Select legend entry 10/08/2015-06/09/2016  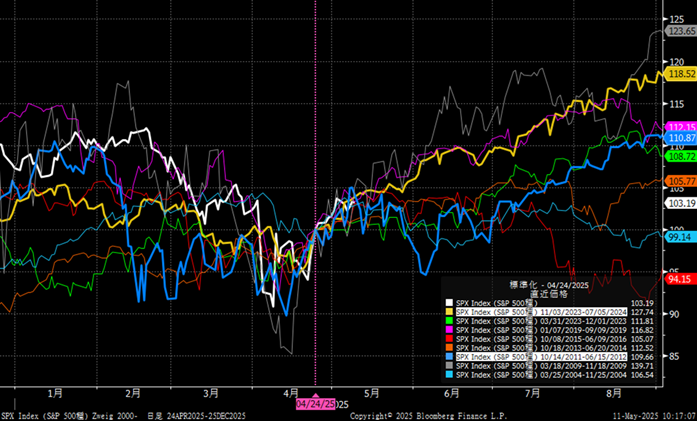pos(541,339)
